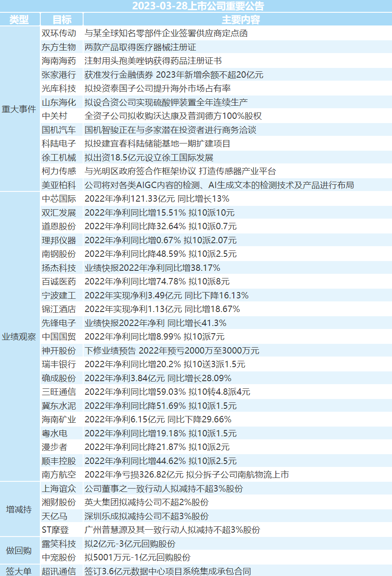392x576 pixels.
Task: Click text 2022年净亏损326.82亿元 about 南航物流
Action: coord(187,475)
